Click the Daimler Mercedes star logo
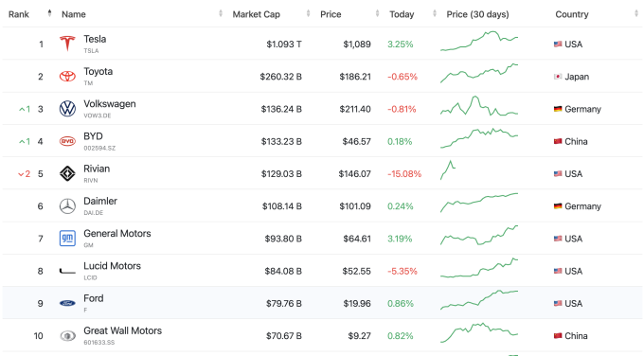644x356 pixels. (67, 206)
